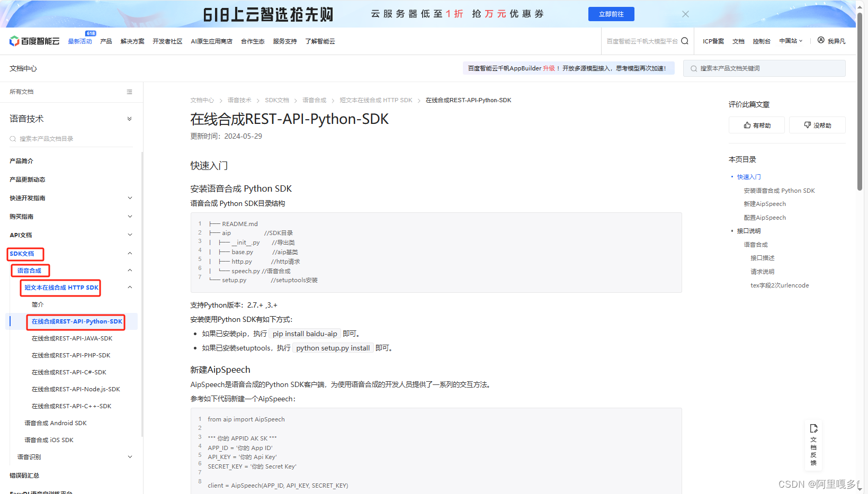Open the 中国站 region dropdown
Screen dimensions: 868x494
tap(791, 41)
